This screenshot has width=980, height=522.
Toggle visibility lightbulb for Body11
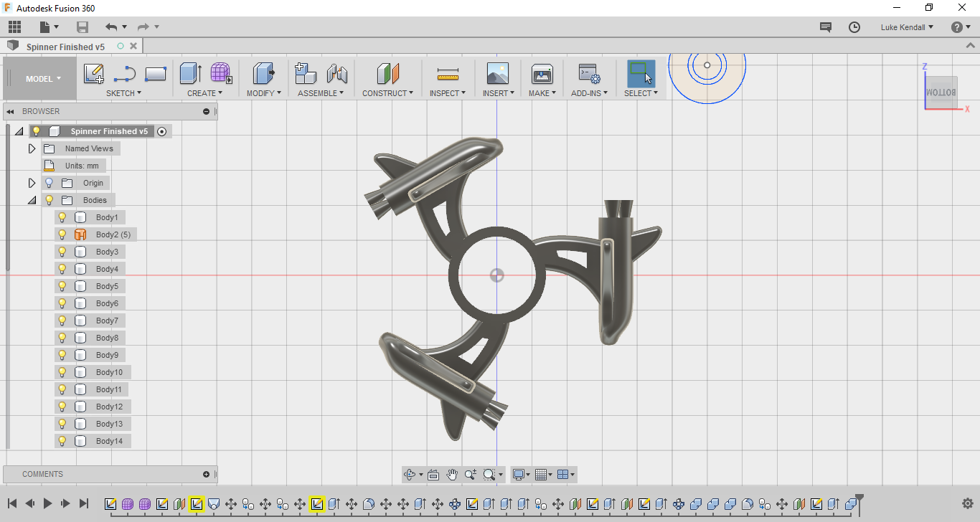pyautogui.click(x=62, y=389)
